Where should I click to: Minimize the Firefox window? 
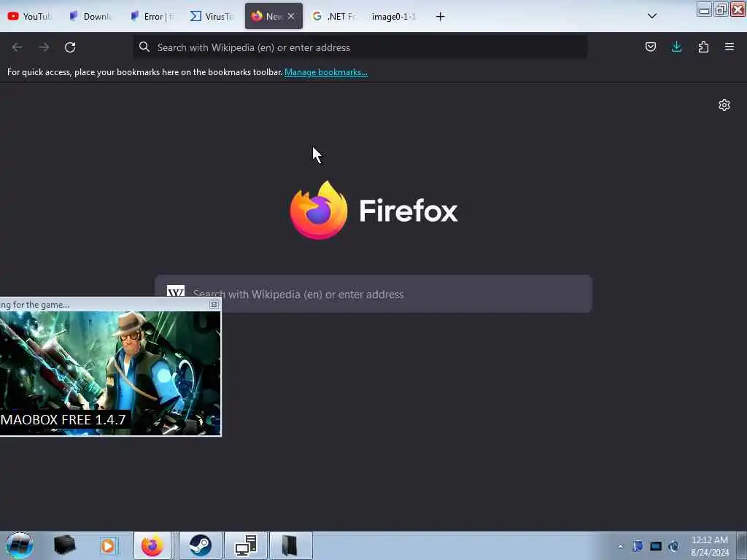pyautogui.click(x=704, y=9)
